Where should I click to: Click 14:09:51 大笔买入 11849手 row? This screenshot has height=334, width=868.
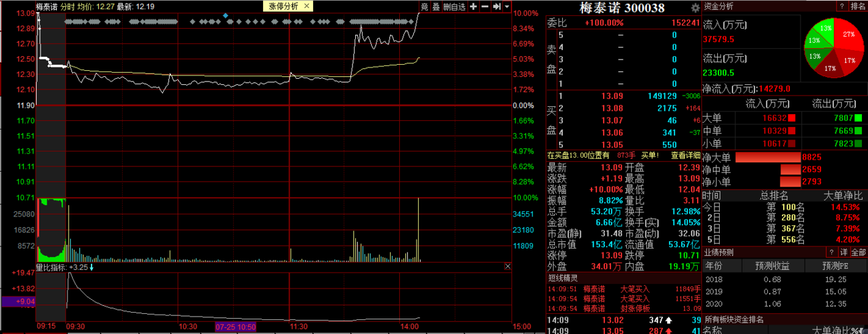coord(624,289)
